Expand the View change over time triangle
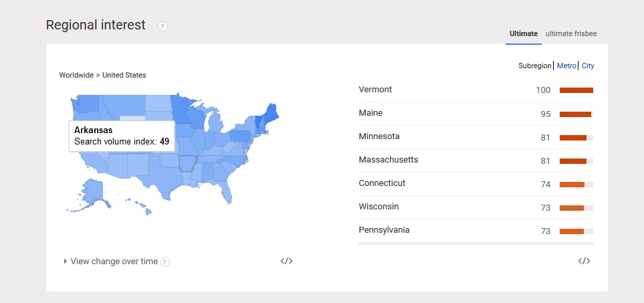Screen dimensions: 644x303 click(66, 261)
